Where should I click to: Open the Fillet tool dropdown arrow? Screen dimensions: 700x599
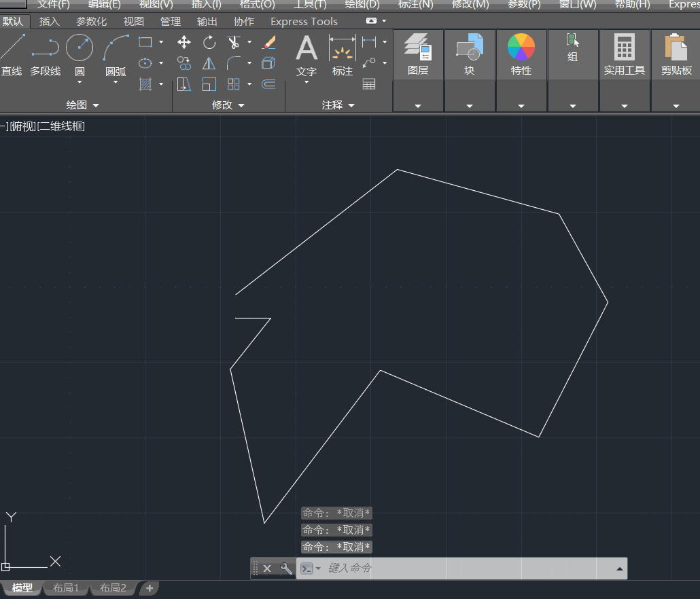pos(249,63)
